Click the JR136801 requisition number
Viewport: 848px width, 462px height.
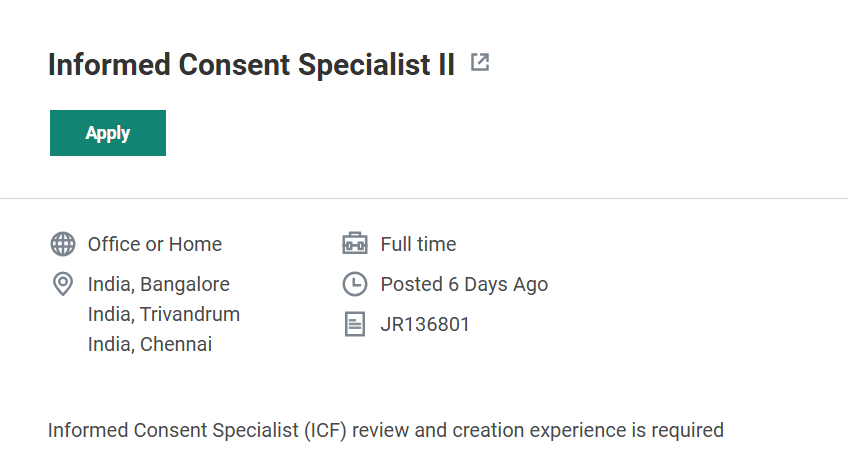425,324
